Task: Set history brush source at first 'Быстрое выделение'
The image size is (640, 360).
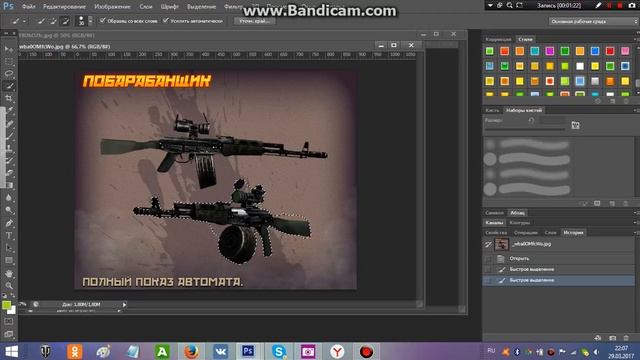Action: click(x=488, y=269)
